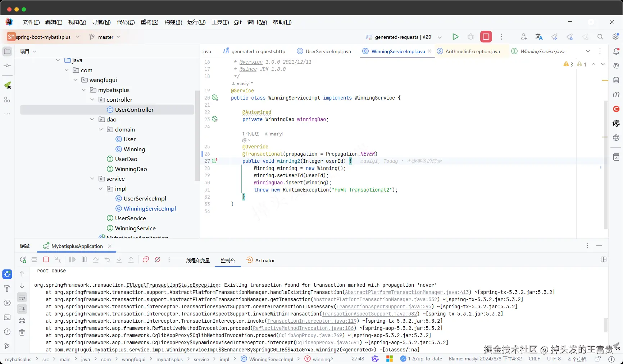Screen dimensions: 623x364
Task: Clear the console with the trash icon
Action: [x=22, y=332]
